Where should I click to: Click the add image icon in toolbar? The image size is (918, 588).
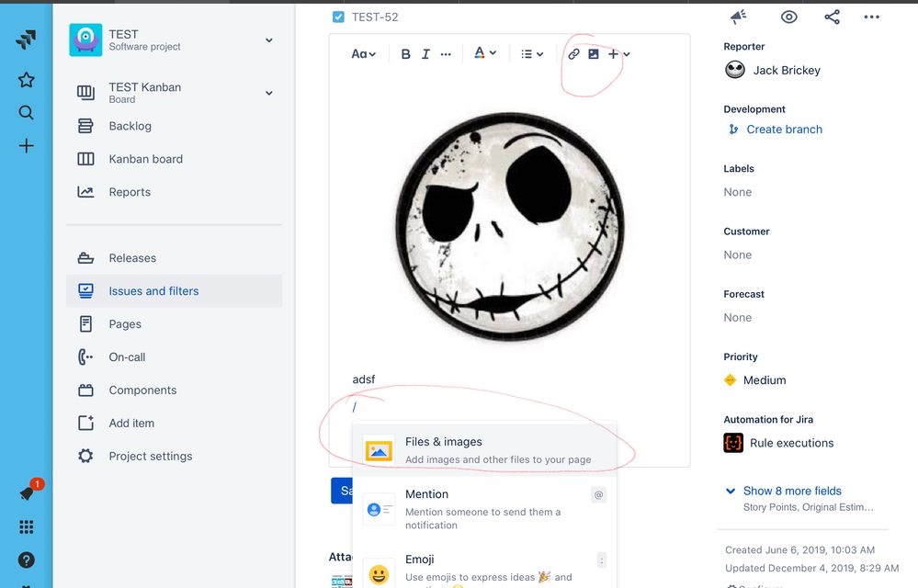click(x=593, y=54)
